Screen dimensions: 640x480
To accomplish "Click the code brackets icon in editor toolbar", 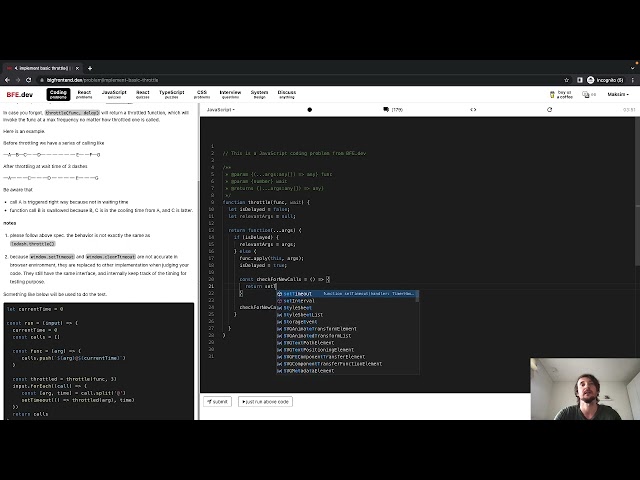I will pyautogui.click(x=473, y=109).
